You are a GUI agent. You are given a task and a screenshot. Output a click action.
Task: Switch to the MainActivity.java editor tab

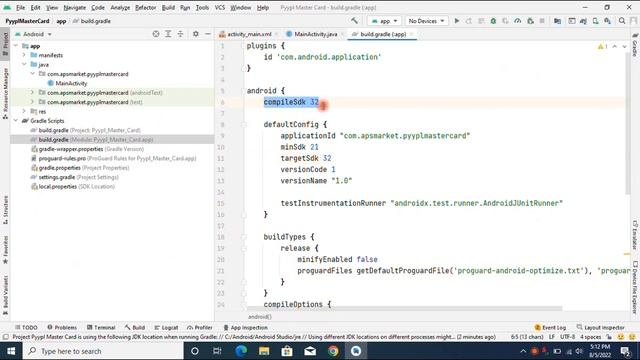pyautogui.click(x=316, y=34)
